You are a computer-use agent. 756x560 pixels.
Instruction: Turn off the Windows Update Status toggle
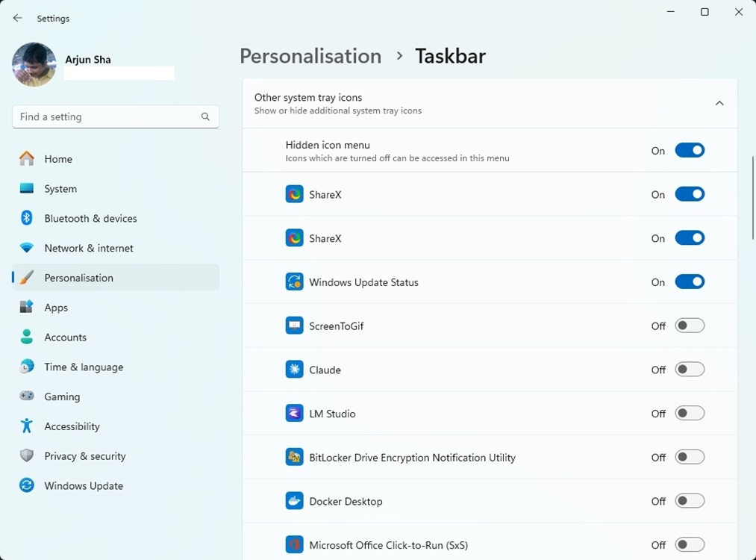coord(690,281)
